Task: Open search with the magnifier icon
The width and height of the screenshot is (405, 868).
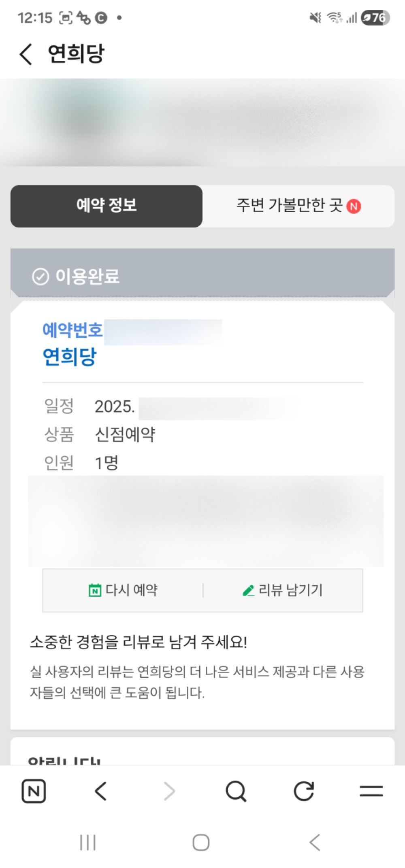Action: tap(236, 791)
